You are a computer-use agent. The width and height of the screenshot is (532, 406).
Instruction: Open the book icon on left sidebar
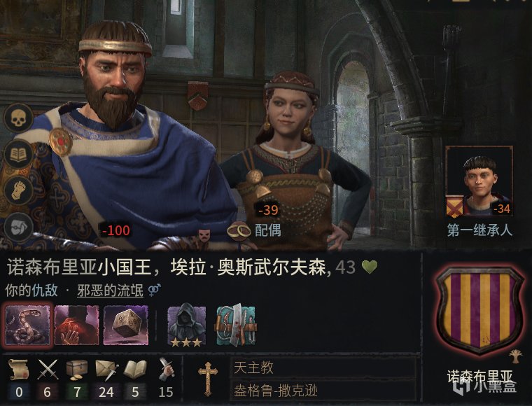pos(18,154)
